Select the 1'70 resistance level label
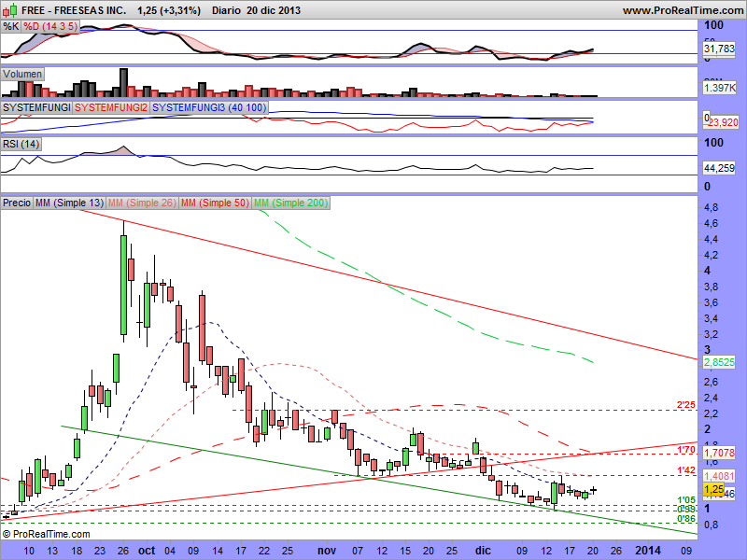Image resolution: width=747 pixels, height=560 pixels. click(x=686, y=450)
